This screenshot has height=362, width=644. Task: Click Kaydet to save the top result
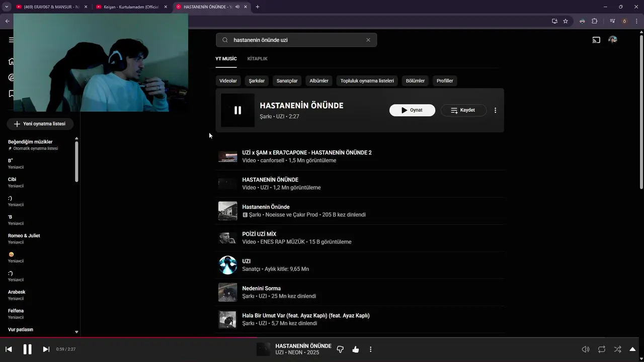463,110
